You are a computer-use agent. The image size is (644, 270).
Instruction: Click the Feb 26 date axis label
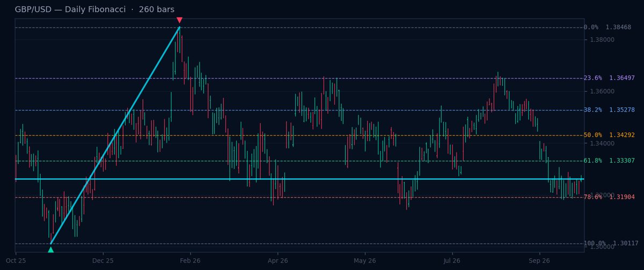pyautogui.click(x=190, y=261)
